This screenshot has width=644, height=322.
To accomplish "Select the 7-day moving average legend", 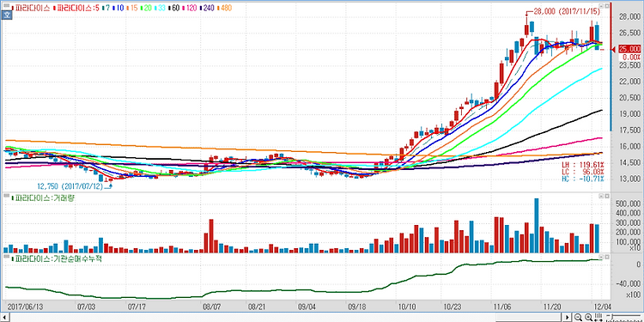I will 106,8.
